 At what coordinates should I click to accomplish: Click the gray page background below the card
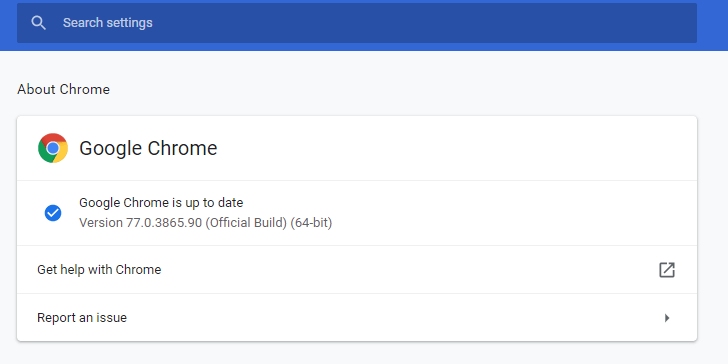point(357,354)
